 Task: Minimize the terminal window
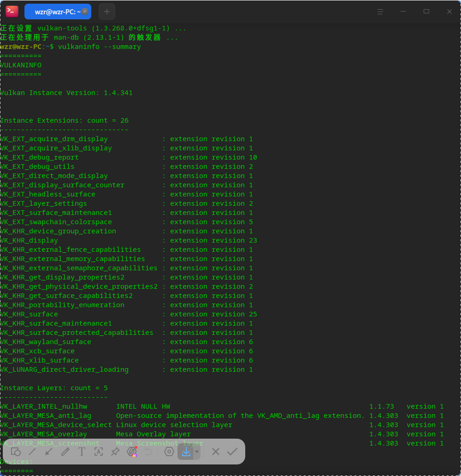pyautogui.click(x=403, y=12)
